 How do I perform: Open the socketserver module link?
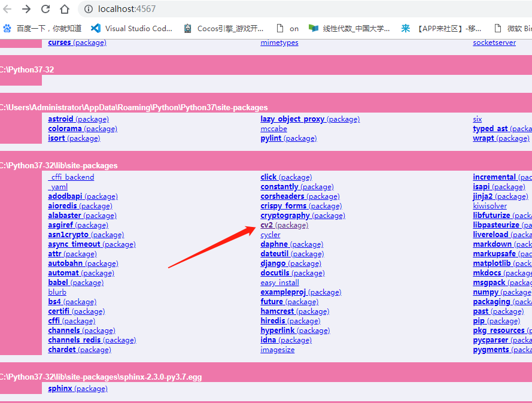[x=494, y=43]
